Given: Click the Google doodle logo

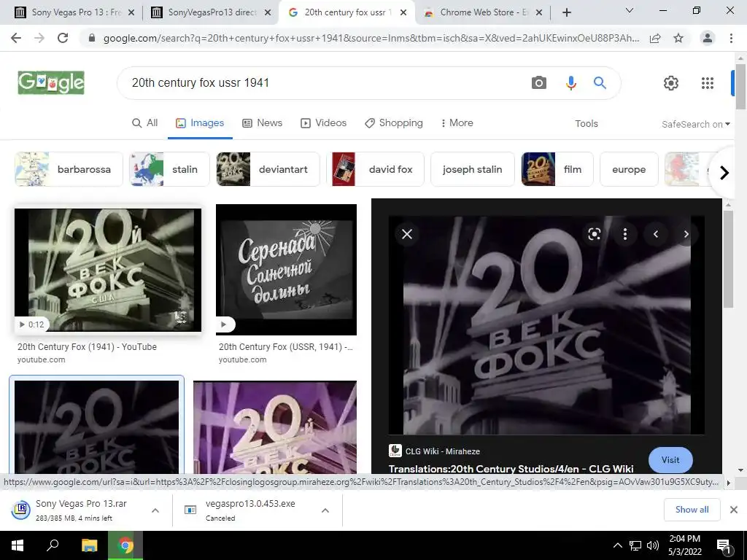Looking at the screenshot, I should point(51,83).
